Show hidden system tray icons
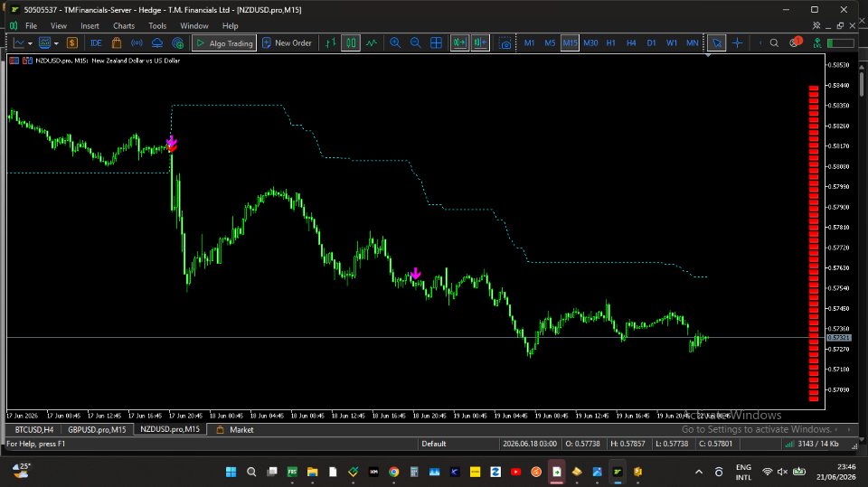Image resolution: width=868 pixels, height=487 pixels. coord(699,472)
